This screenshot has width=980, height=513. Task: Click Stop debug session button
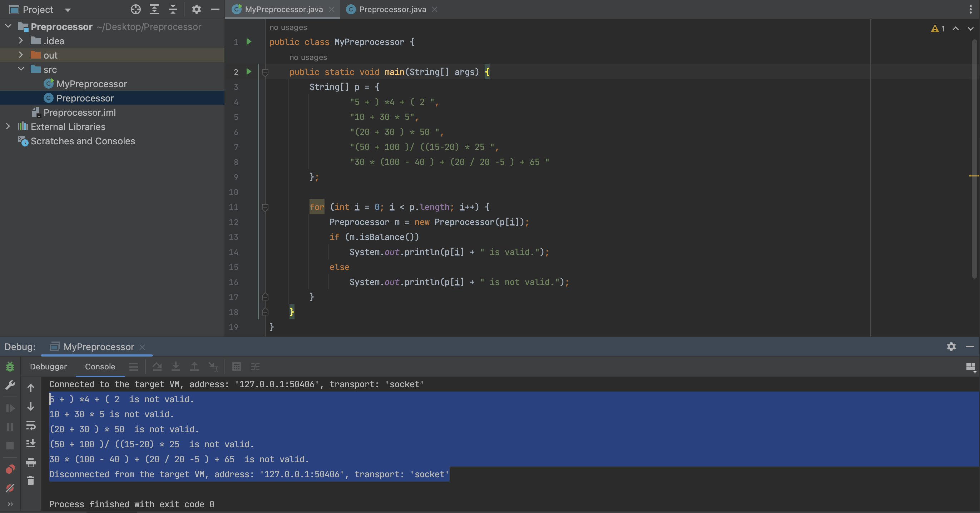point(10,446)
